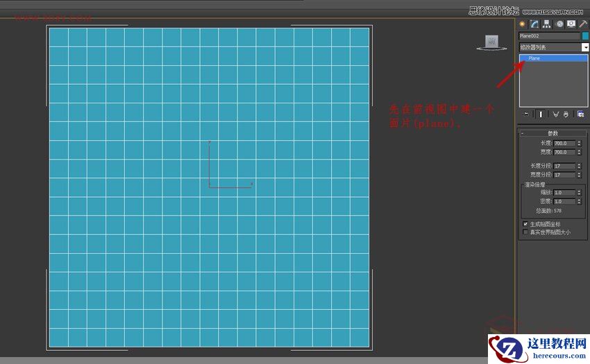Click the 长度 value field 700.0
Image resolution: width=590 pixels, height=364 pixels.
(x=564, y=144)
